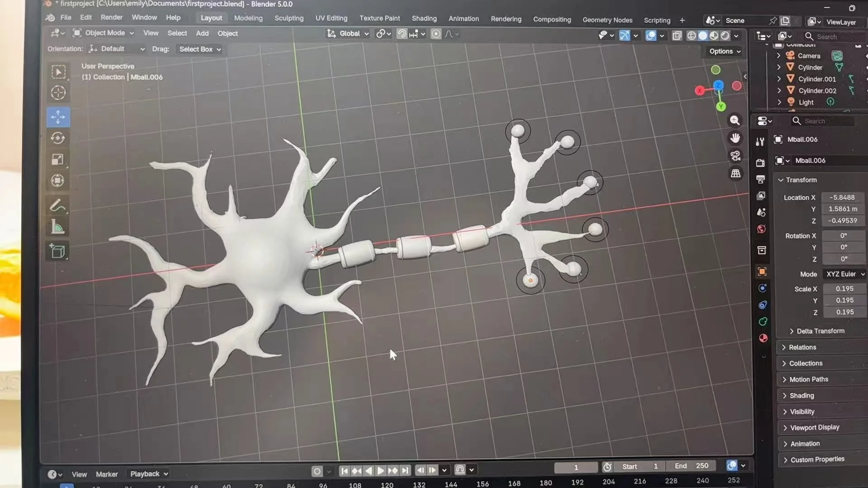868x488 pixels.
Task: Select the Rotate tool in the toolbar
Action: point(58,138)
